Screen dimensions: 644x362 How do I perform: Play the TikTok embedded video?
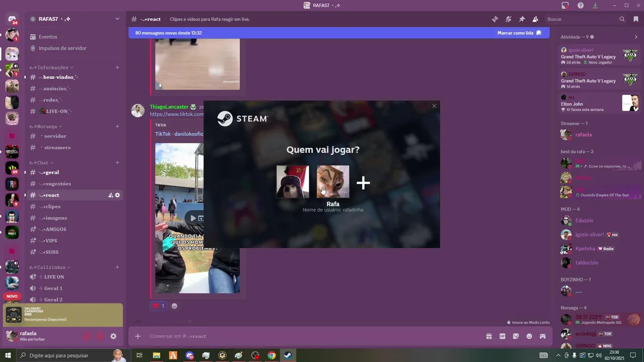click(193, 218)
